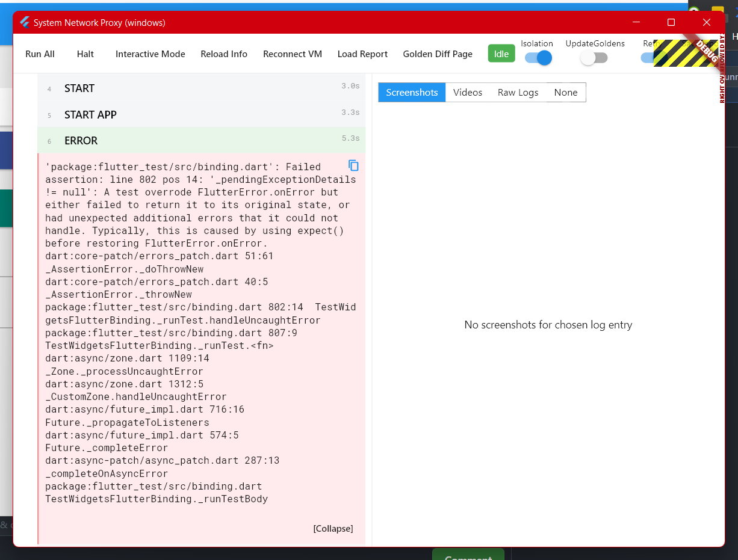The height and width of the screenshot is (560, 738).
Task: Copy the error log using the copy icon
Action: [354, 165]
